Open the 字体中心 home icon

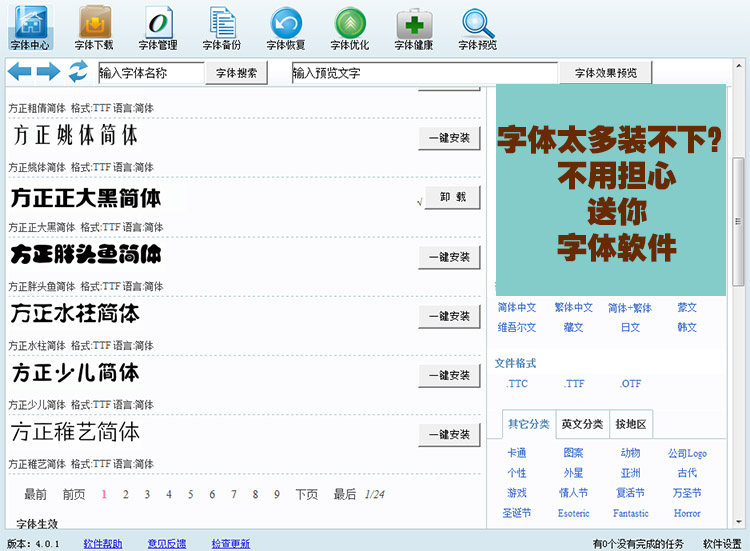click(x=30, y=28)
